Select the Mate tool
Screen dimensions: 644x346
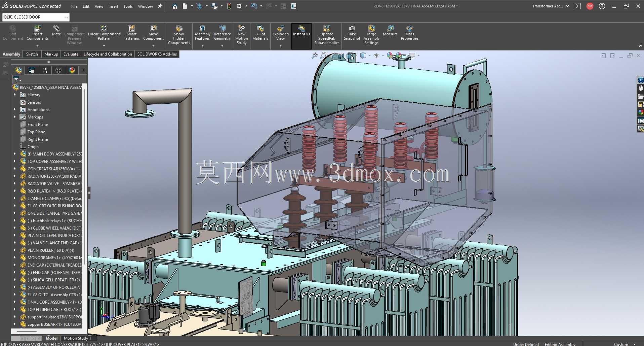[x=56, y=31]
